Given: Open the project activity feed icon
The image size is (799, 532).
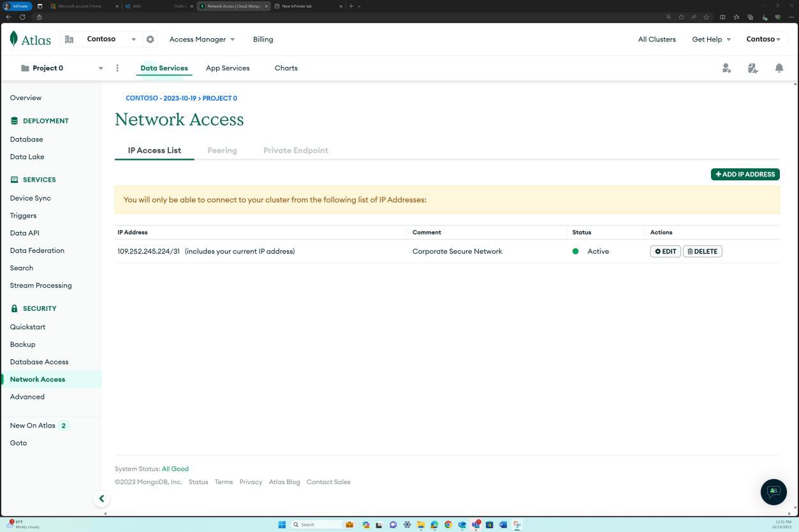Looking at the screenshot, I should coord(752,68).
